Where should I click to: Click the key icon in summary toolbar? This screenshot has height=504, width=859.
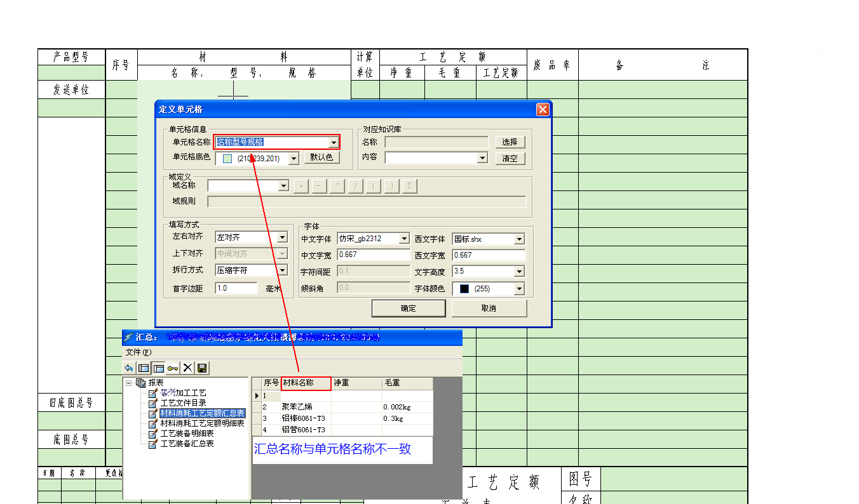(x=173, y=368)
